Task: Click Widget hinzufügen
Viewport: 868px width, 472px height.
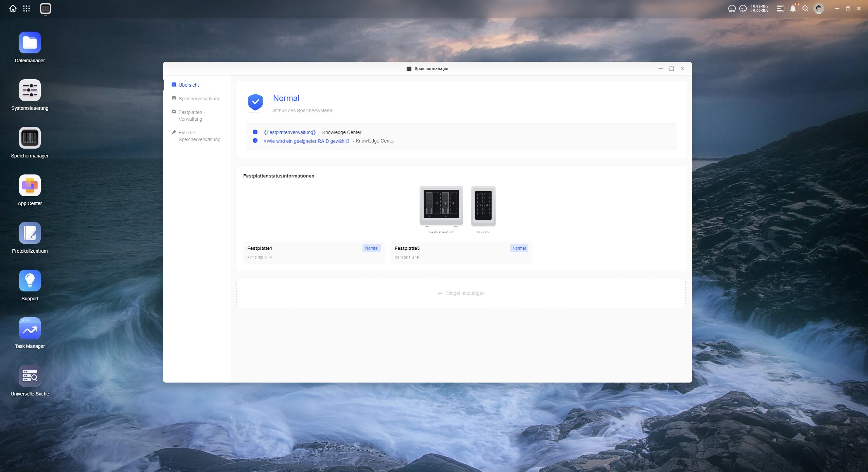Action: [461, 293]
